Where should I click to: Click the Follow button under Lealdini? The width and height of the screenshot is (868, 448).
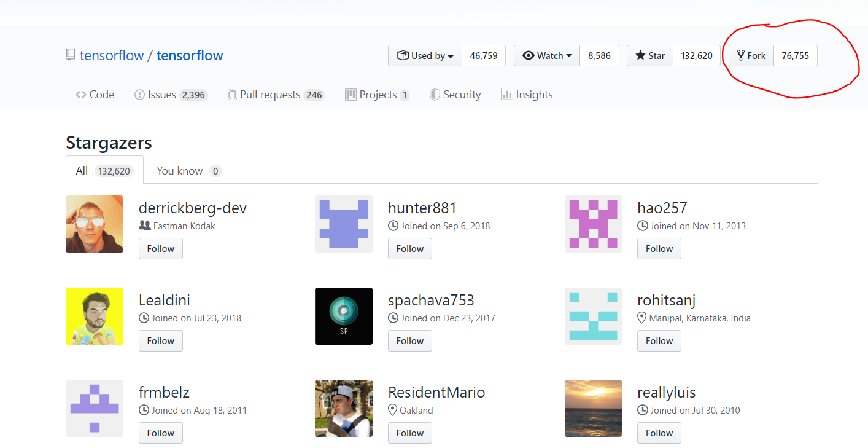[161, 341]
